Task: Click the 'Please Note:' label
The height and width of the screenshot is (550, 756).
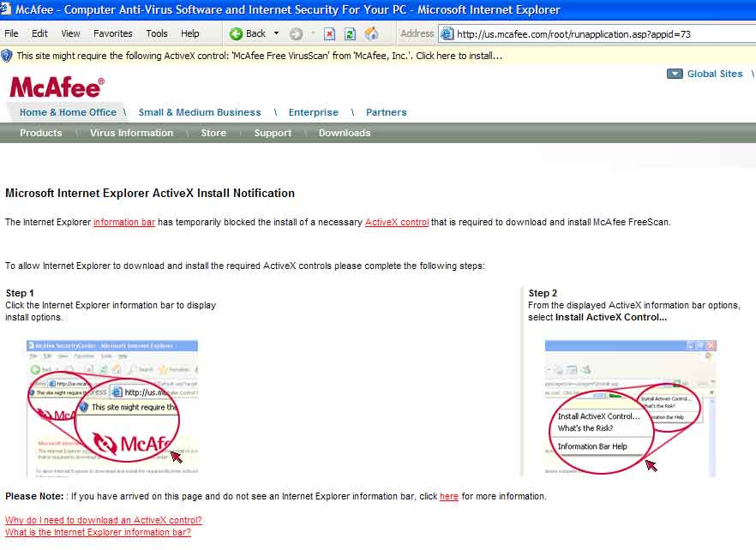Action: pyautogui.click(x=34, y=497)
